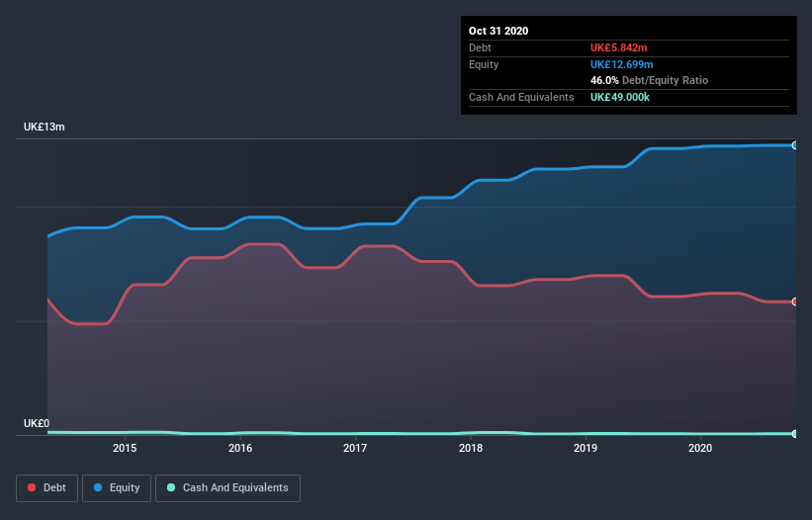Click the 2017 x-axis label

coord(355,448)
